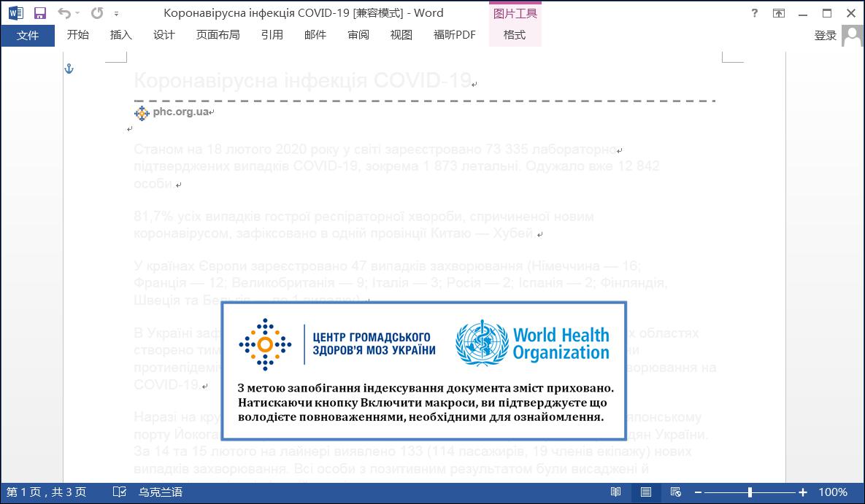
Task: Open the 文件 backstage menu
Action: click(28, 35)
